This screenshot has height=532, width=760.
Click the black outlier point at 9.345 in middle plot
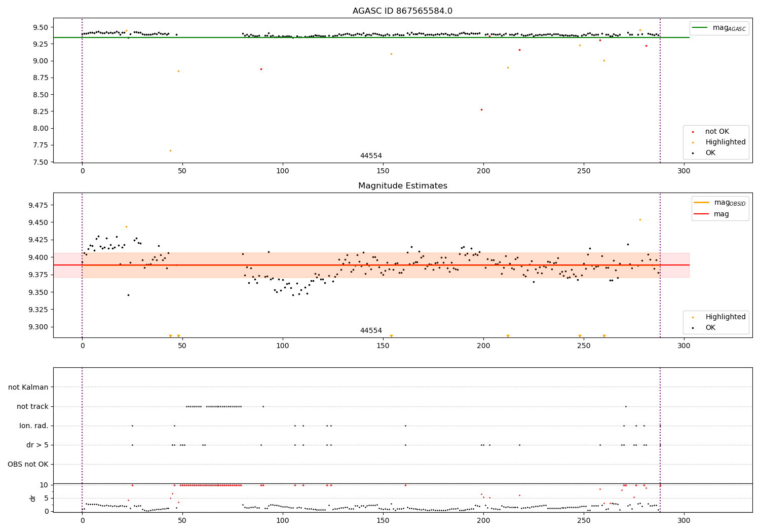point(128,295)
